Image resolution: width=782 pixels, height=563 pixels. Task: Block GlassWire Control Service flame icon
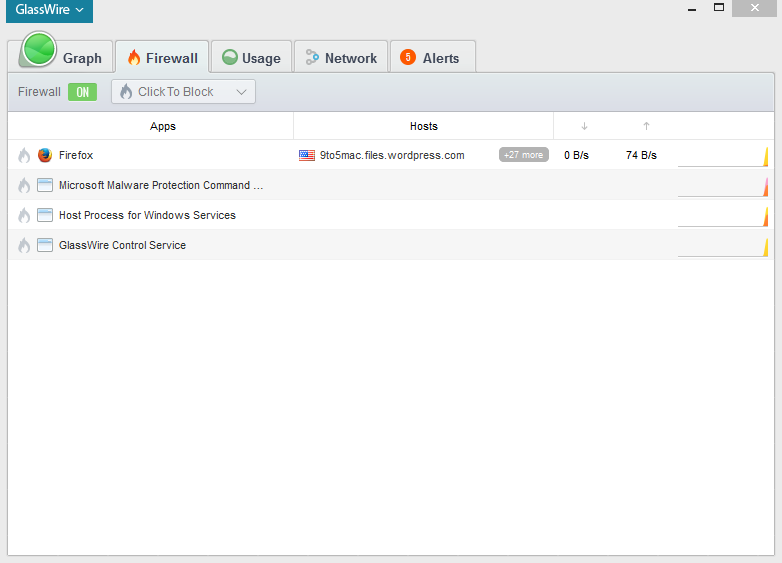pyautogui.click(x=24, y=245)
